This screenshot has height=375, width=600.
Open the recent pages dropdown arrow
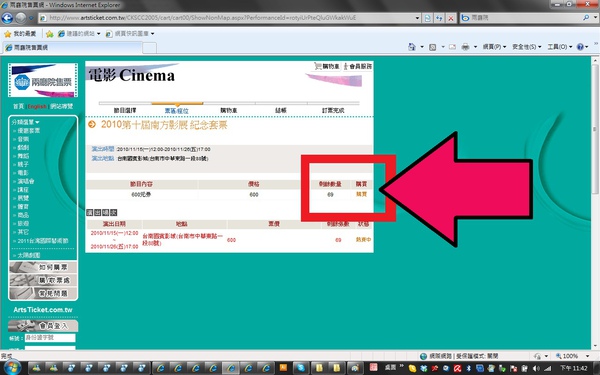click(31, 18)
